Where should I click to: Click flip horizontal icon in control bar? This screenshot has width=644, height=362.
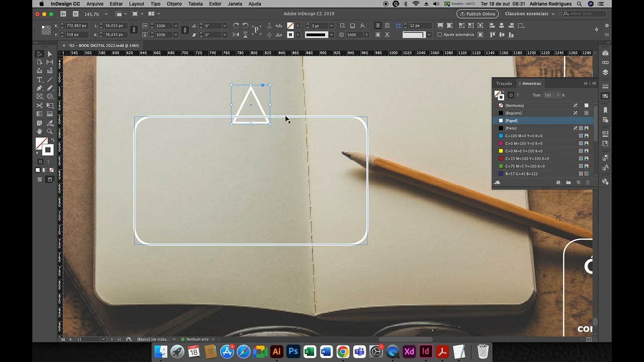(235, 35)
